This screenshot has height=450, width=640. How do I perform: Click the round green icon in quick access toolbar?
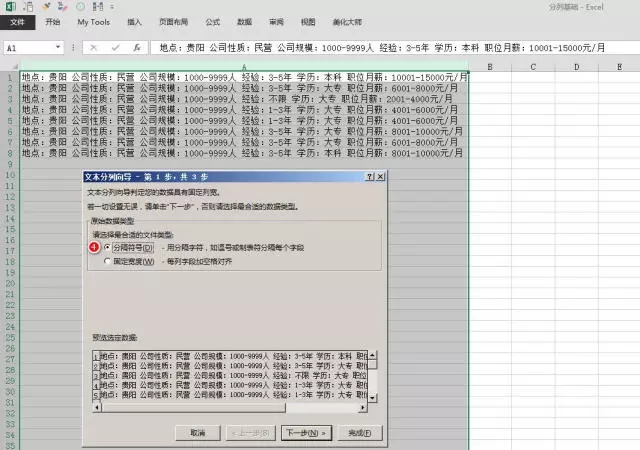coord(80,6)
